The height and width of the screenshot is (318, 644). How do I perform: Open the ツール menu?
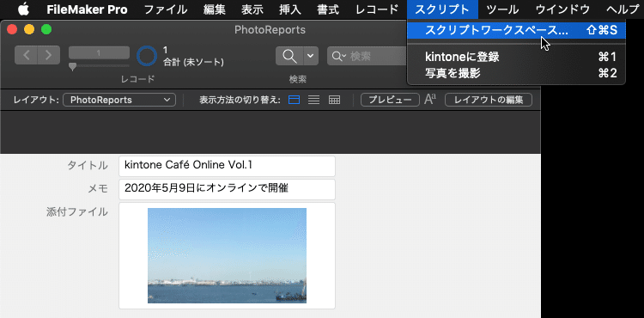pos(502,9)
